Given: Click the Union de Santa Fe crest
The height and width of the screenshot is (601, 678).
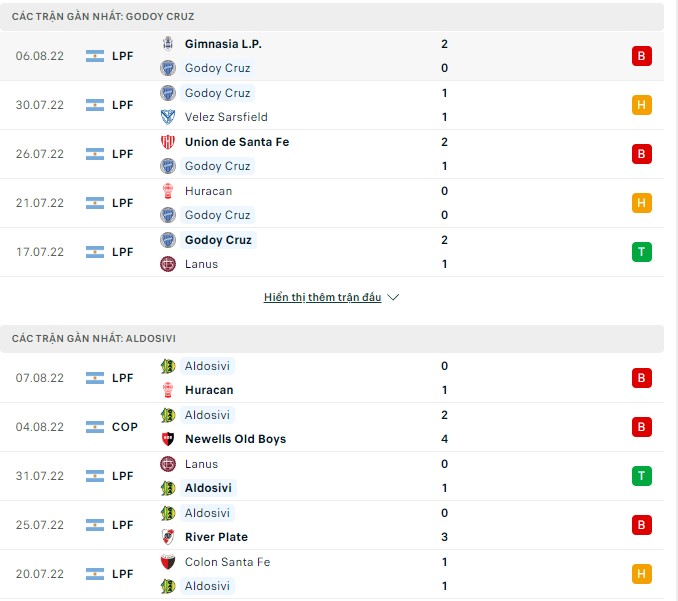Looking at the screenshot, I should click(x=168, y=142).
